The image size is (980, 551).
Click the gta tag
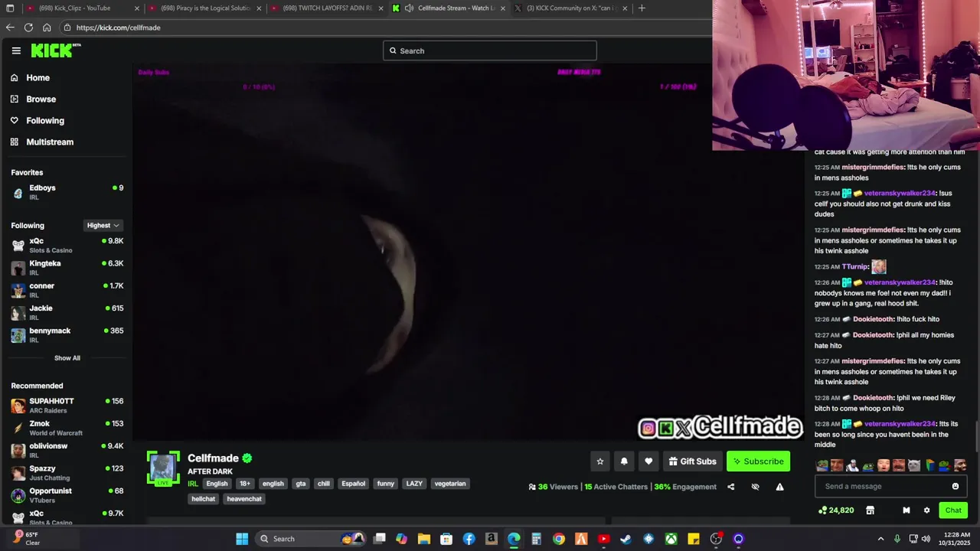(x=301, y=484)
